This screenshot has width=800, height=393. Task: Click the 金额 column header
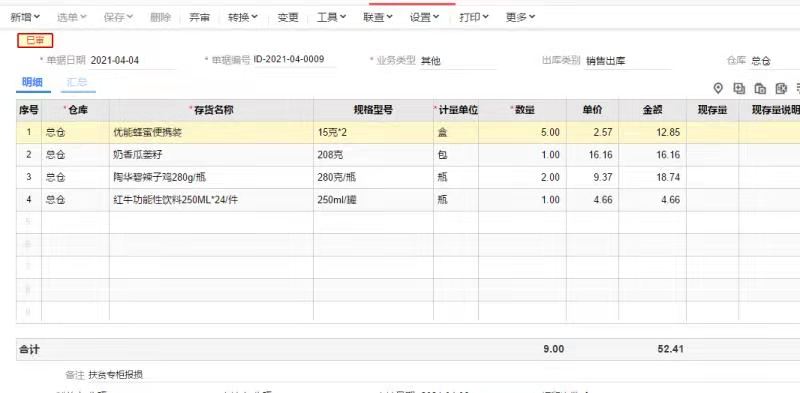[x=653, y=110]
